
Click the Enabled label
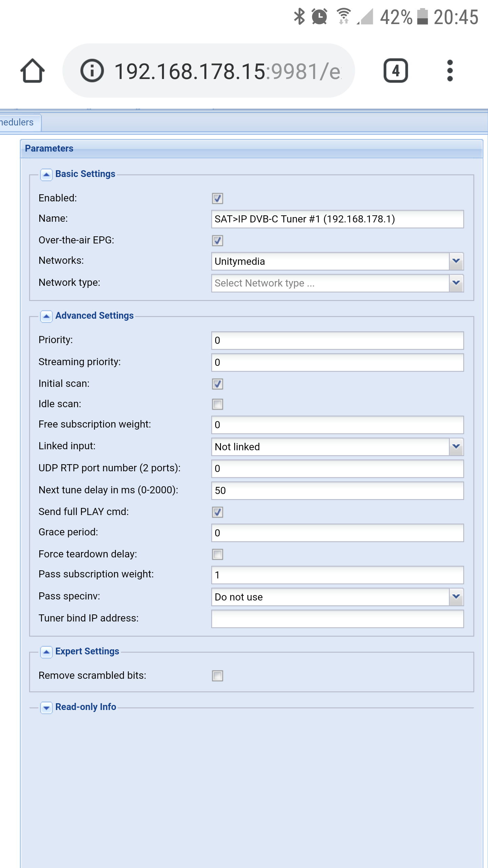pos(58,198)
